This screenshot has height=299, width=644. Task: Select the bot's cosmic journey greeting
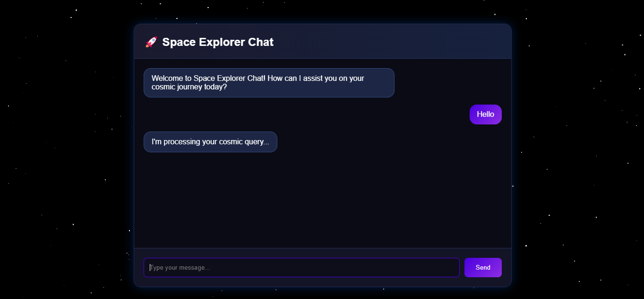(269, 83)
